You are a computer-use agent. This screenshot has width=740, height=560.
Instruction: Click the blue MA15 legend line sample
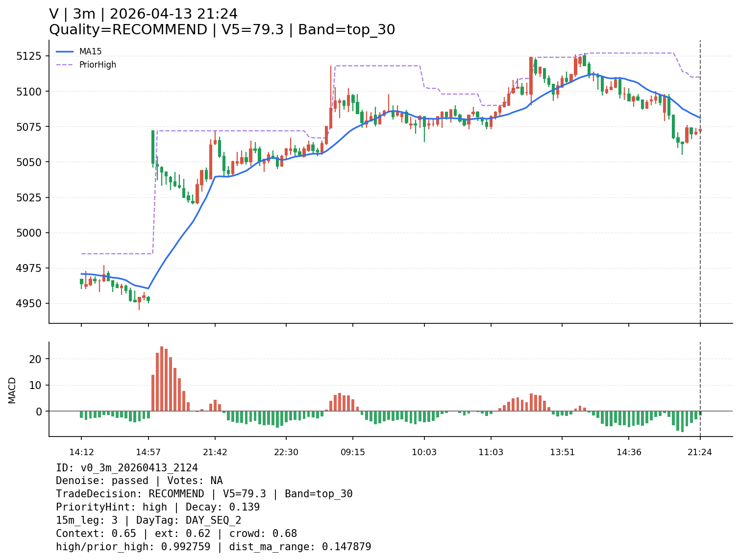click(65, 51)
